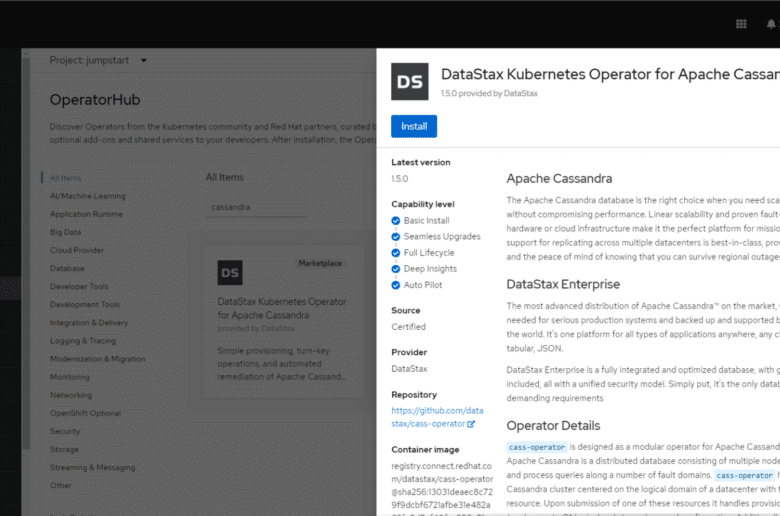Click the DataStax Enterprise section heading
Image resolution: width=780 pixels, height=516 pixels.
(563, 284)
